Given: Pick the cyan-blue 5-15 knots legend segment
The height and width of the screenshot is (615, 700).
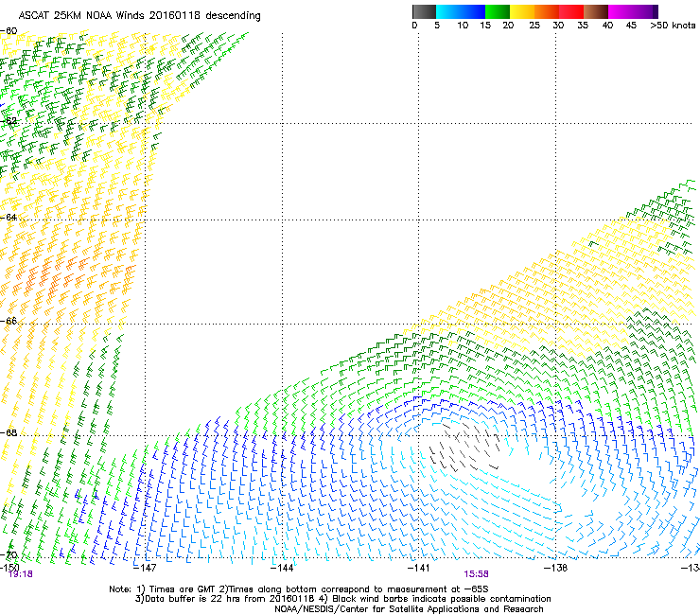Looking at the screenshot, I should pos(461,11).
